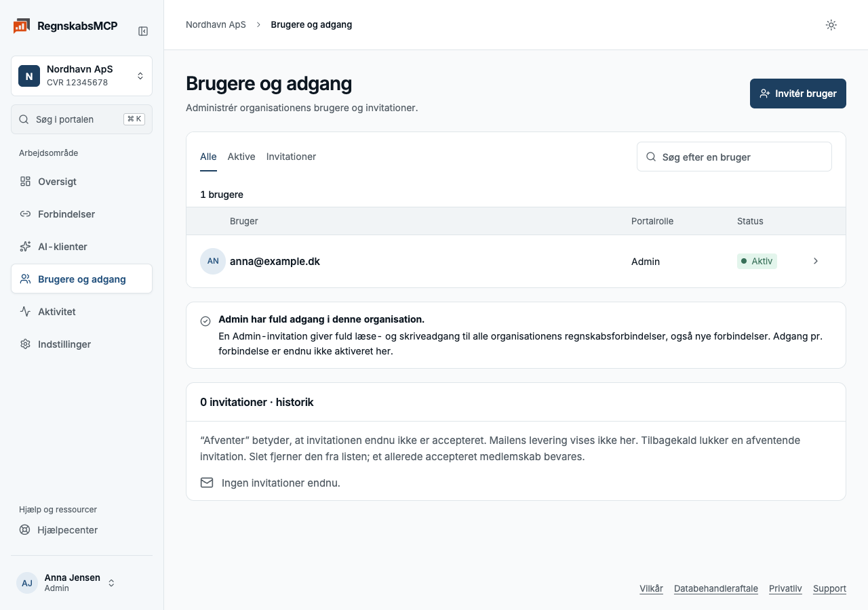Screen dimensions: 868x610
Task: Click the Invitér bruger button
Action: pos(798,94)
